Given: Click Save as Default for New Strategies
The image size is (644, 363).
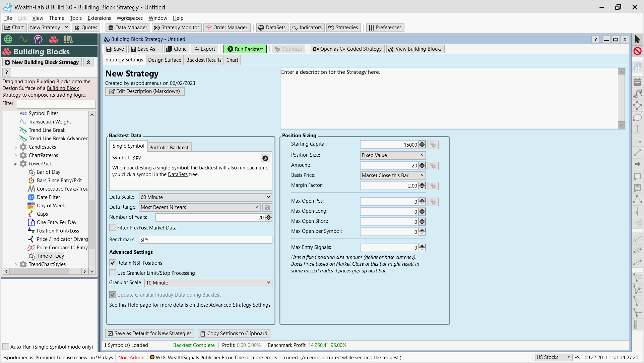Looking at the screenshot, I should (x=150, y=333).
